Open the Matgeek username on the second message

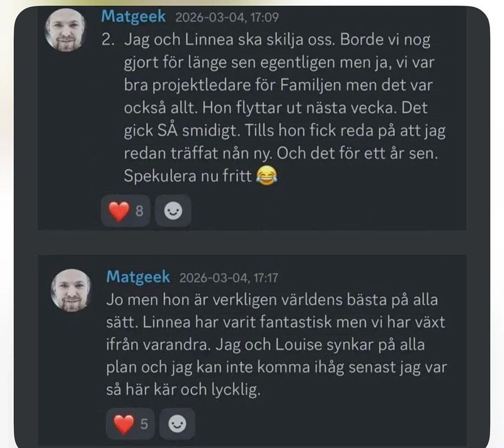(x=138, y=277)
